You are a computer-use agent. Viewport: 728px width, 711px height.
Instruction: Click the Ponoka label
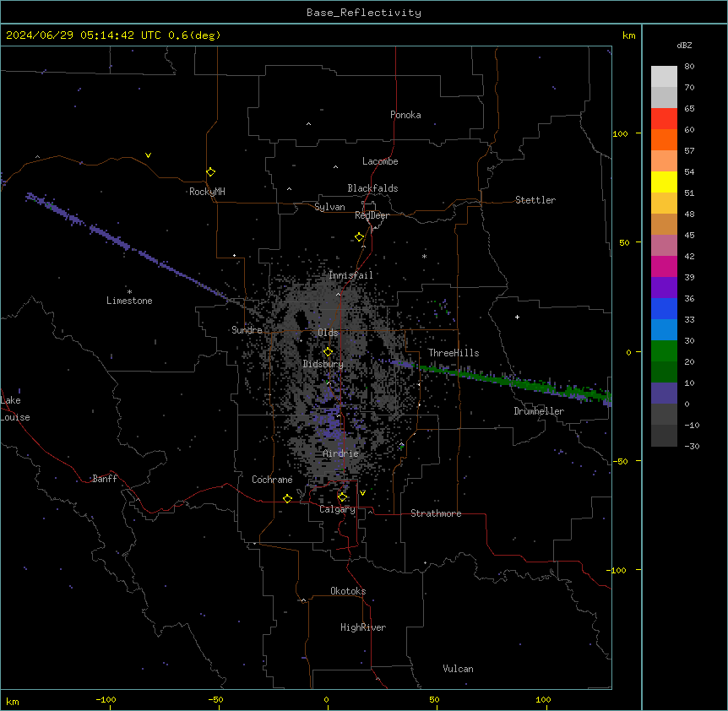pyautogui.click(x=405, y=115)
